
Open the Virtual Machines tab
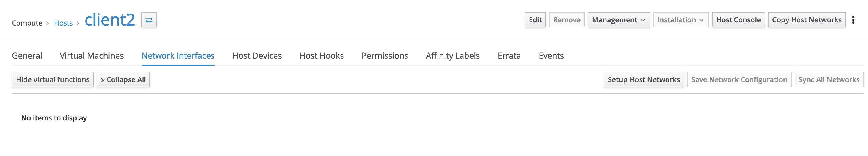92,55
